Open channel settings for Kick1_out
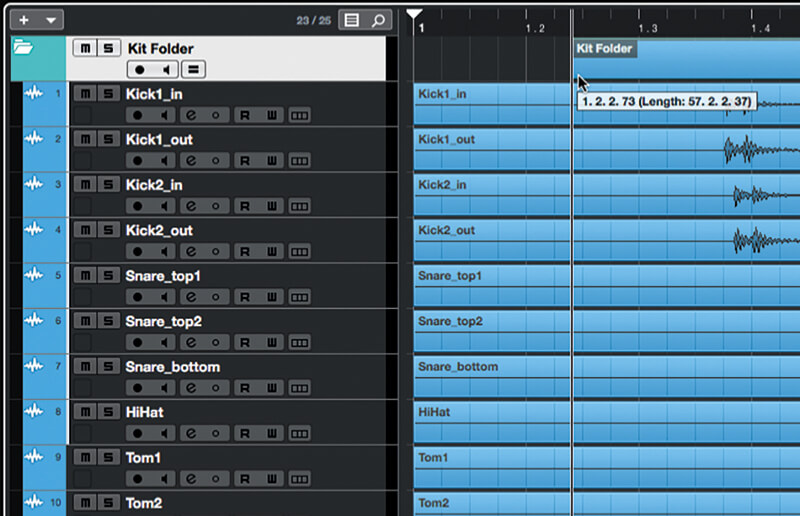 pyautogui.click(x=191, y=161)
